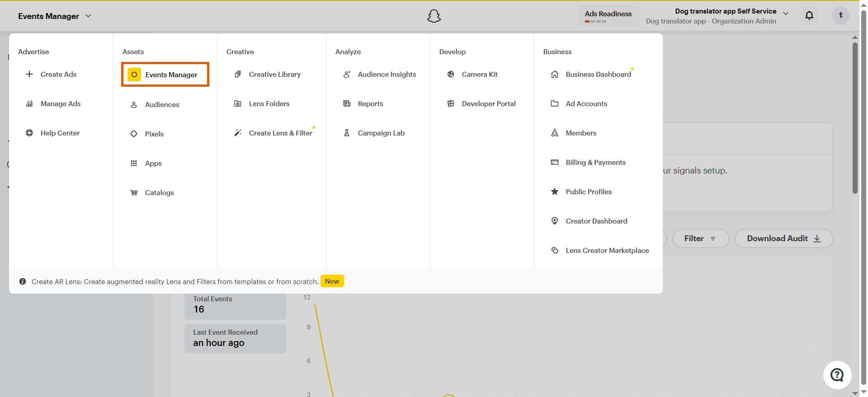Click the Audience Insights icon
Screen dimensions: 868x397
point(347,74)
